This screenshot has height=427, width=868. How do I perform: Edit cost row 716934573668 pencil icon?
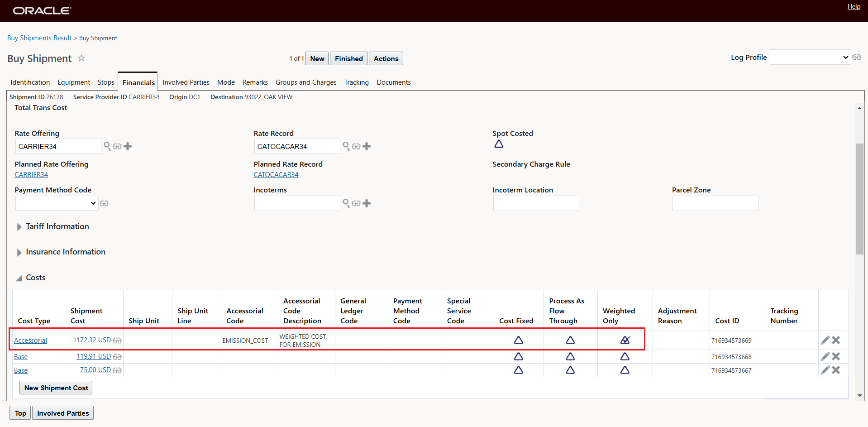click(x=825, y=356)
